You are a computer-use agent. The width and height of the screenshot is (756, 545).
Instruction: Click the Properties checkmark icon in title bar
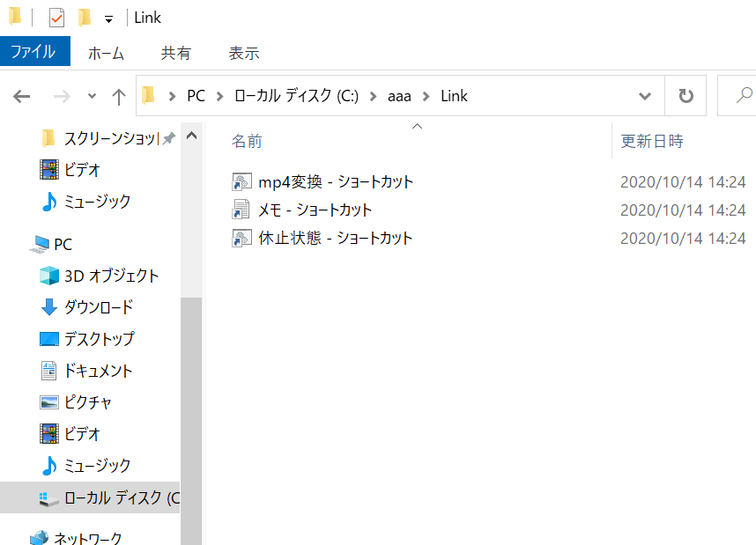pyautogui.click(x=56, y=18)
